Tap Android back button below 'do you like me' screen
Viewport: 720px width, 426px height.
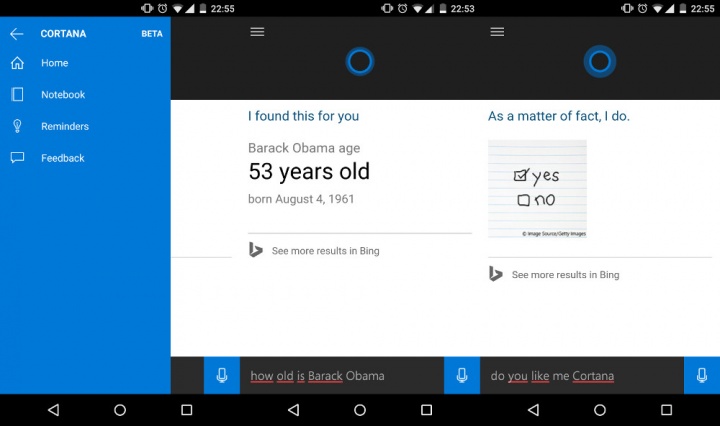534,410
